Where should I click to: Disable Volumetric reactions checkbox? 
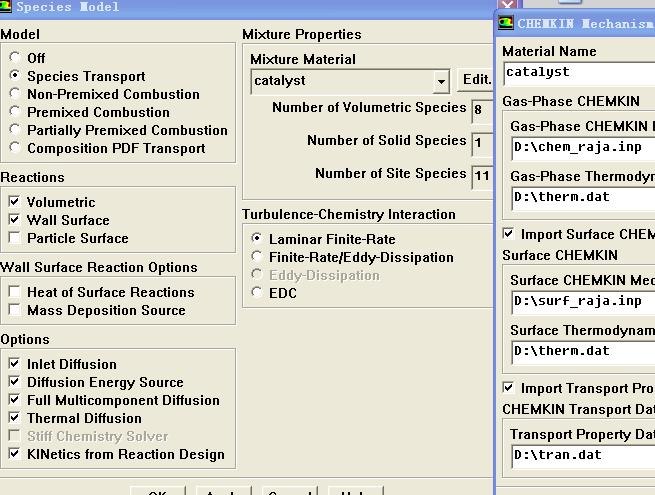coord(14,202)
